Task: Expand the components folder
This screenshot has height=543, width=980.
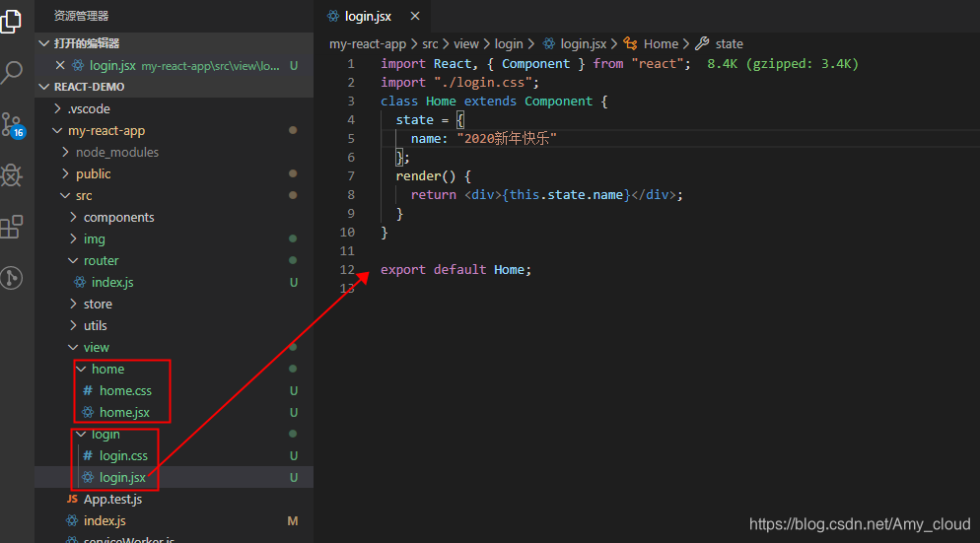Action: click(73, 217)
